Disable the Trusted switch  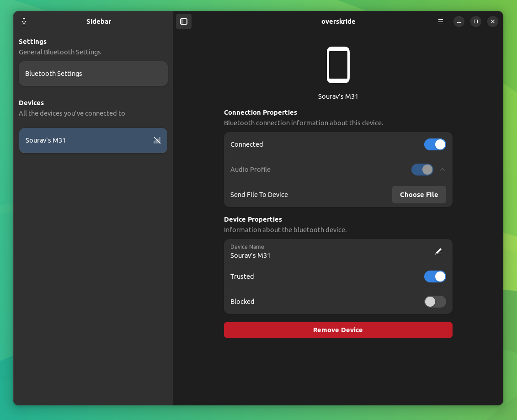tap(435, 276)
